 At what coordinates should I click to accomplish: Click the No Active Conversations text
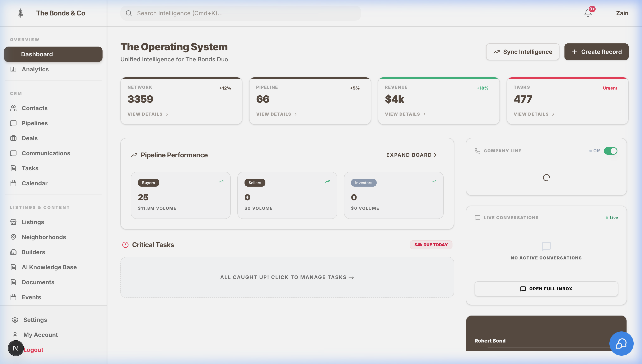pyautogui.click(x=546, y=258)
